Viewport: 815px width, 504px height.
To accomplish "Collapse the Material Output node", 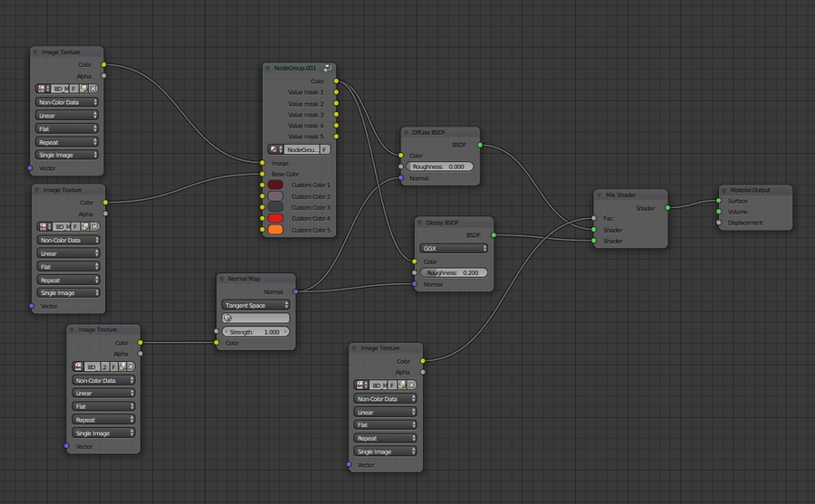I will [x=724, y=190].
